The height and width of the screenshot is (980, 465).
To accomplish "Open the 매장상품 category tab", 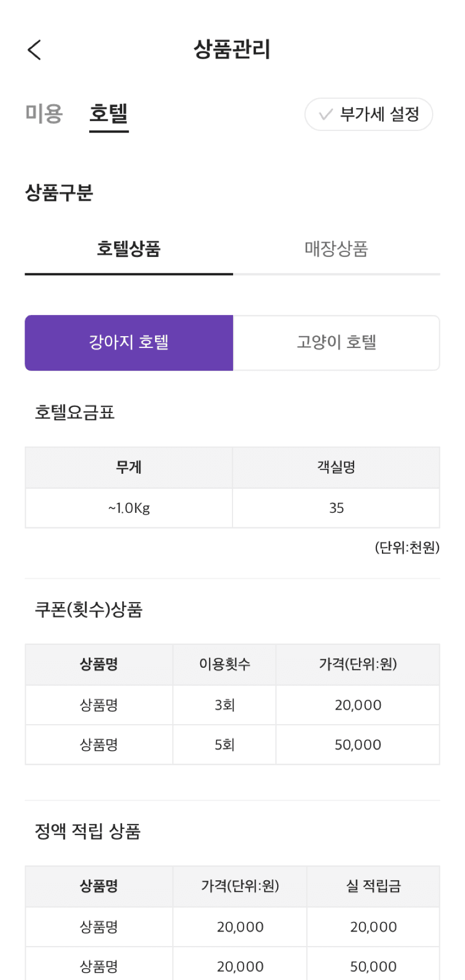I will [336, 249].
